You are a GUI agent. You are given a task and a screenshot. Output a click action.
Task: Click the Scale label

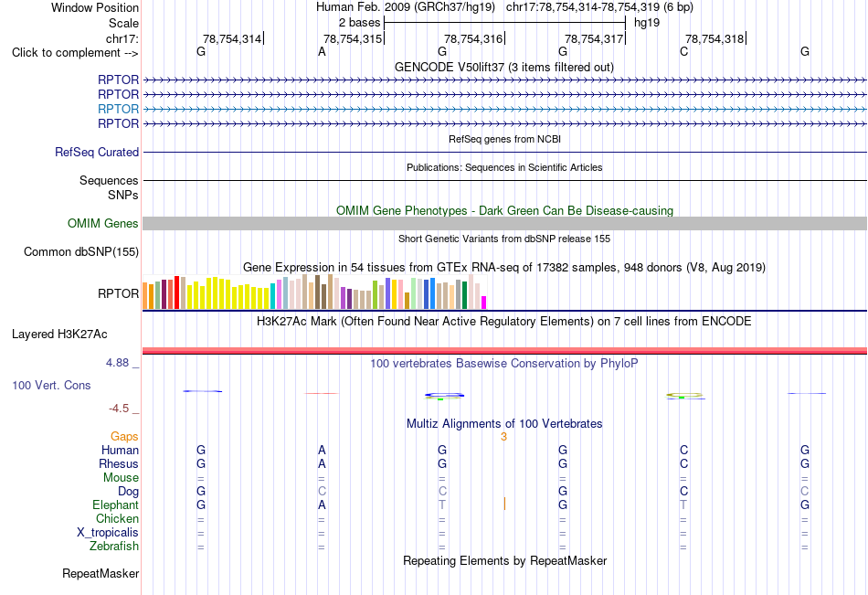(x=123, y=23)
